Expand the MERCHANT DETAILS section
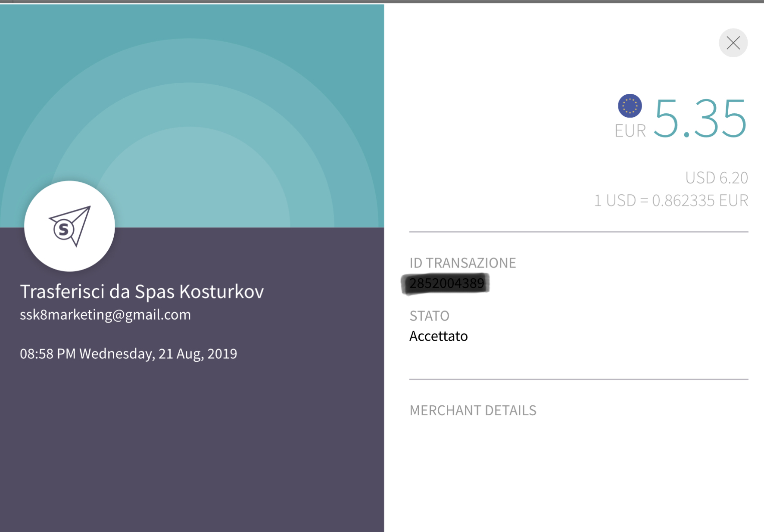Screen dimensions: 764x532 (473, 411)
